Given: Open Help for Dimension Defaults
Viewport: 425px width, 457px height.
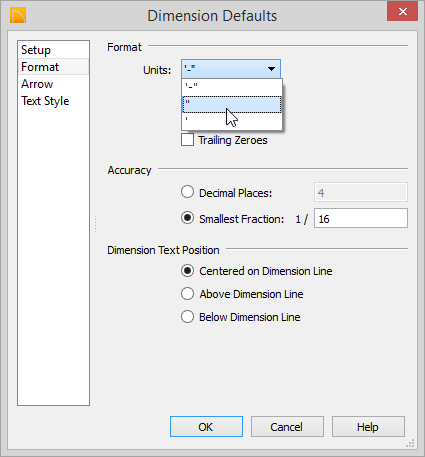Looking at the screenshot, I should click(368, 427).
